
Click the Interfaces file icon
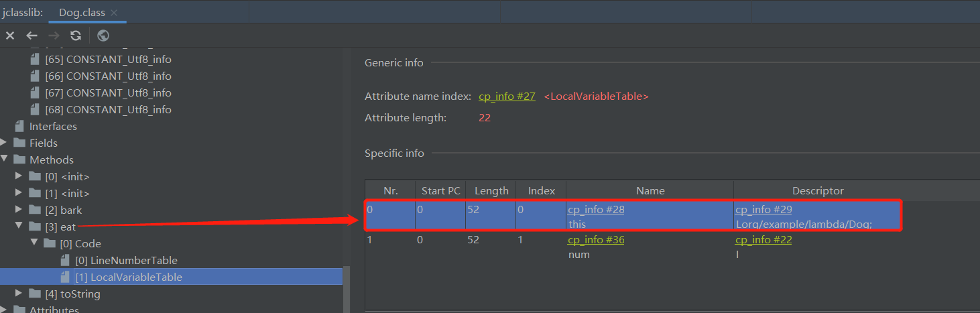coord(19,126)
